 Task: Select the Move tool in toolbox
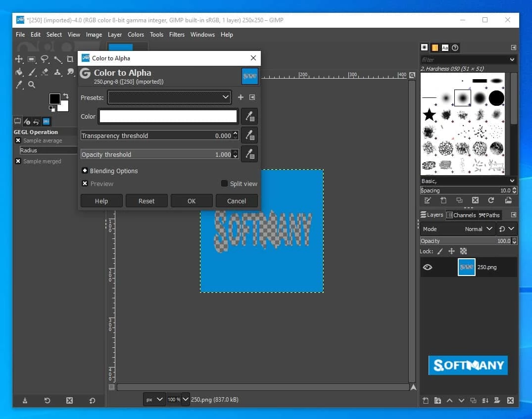[19, 59]
